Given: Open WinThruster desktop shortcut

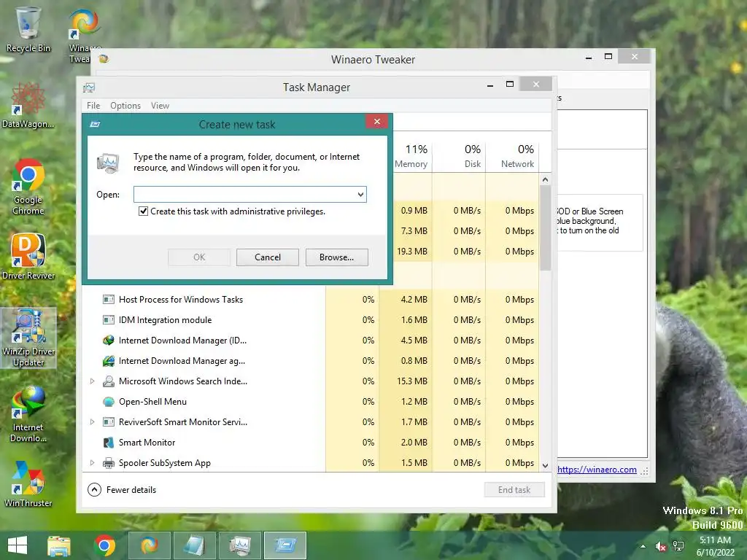Looking at the screenshot, I should point(28,484).
